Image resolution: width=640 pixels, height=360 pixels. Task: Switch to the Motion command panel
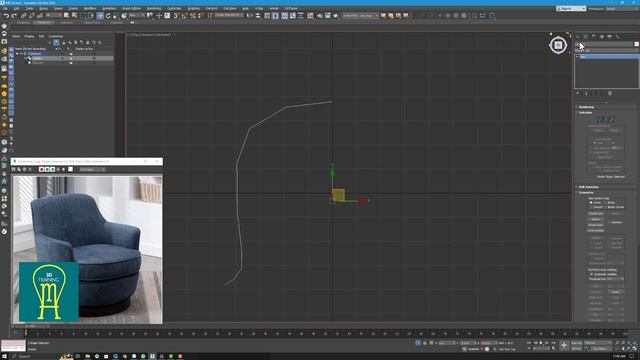coord(602,36)
